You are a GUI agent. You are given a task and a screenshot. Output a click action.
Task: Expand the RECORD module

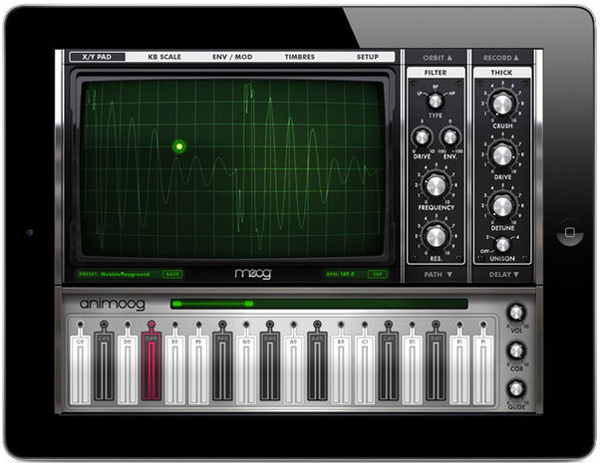pyautogui.click(x=501, y=58)
